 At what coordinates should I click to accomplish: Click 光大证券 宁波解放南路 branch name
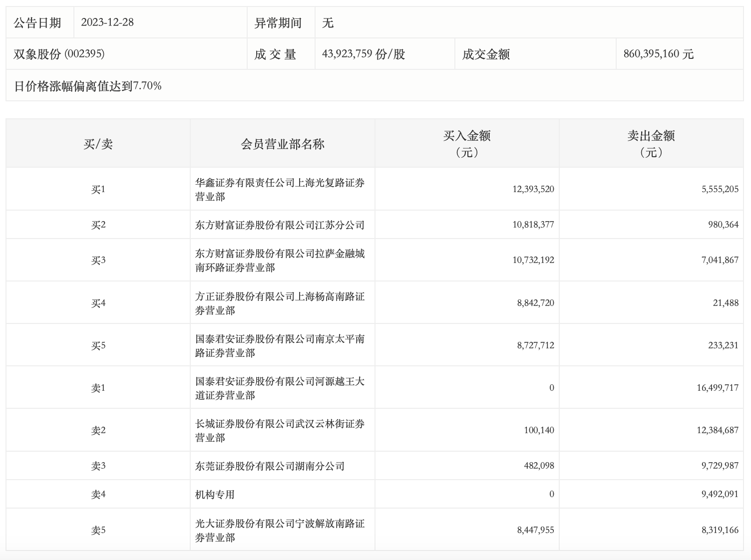pyautogui.click(x=280, y=531)
